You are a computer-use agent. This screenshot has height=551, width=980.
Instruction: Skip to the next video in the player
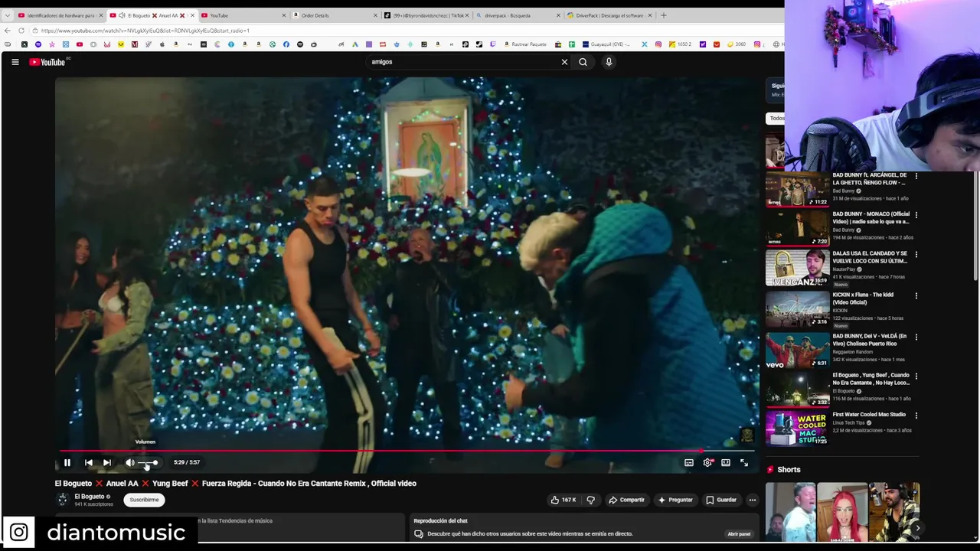point(107,462)
